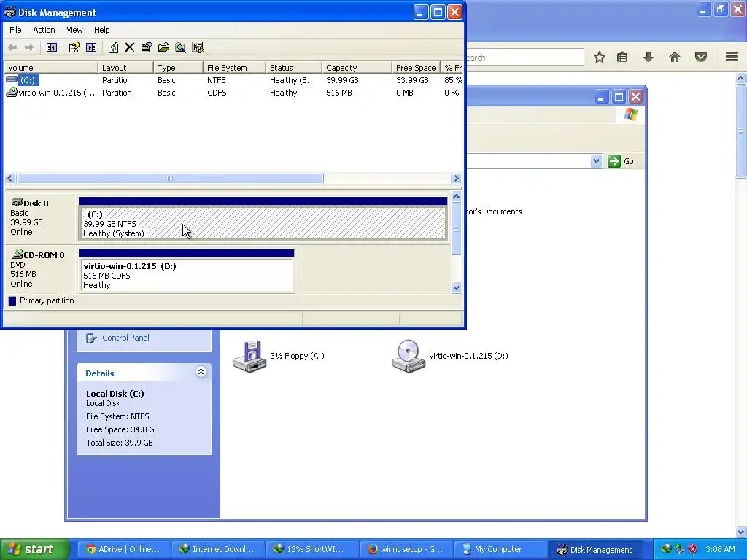Click the Open folder toolbar icon

click(x=163, y=47)
